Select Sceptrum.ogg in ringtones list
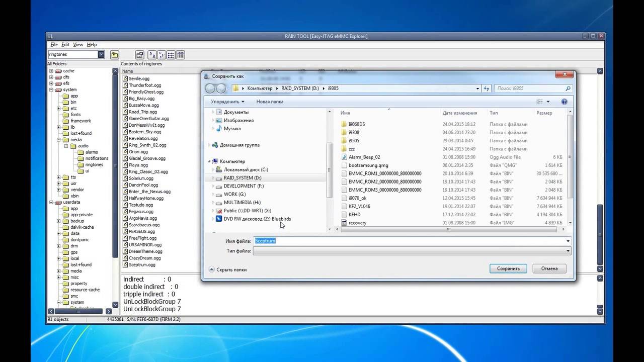This screenshot has height=362, width=644. coord(142,264)
